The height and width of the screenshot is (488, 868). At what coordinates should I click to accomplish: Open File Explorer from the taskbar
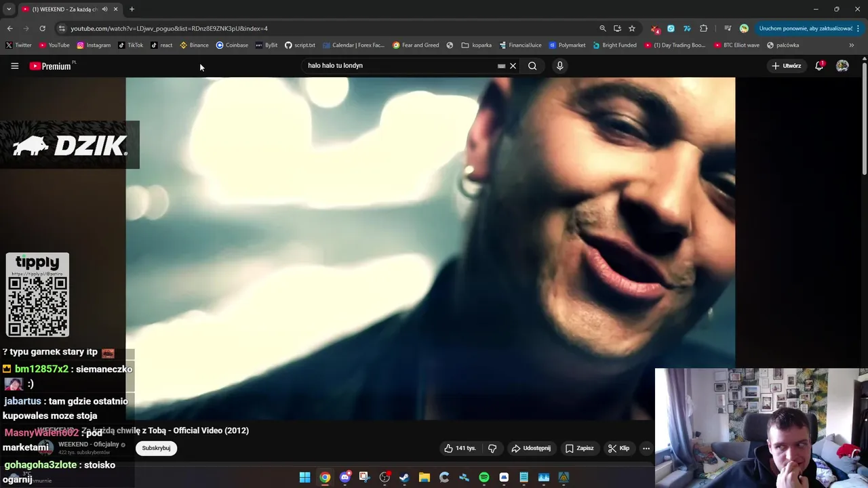[x=424, y=477]
